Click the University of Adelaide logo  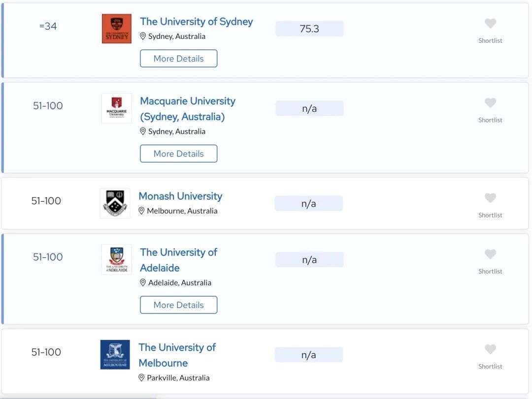pos(117,259)
